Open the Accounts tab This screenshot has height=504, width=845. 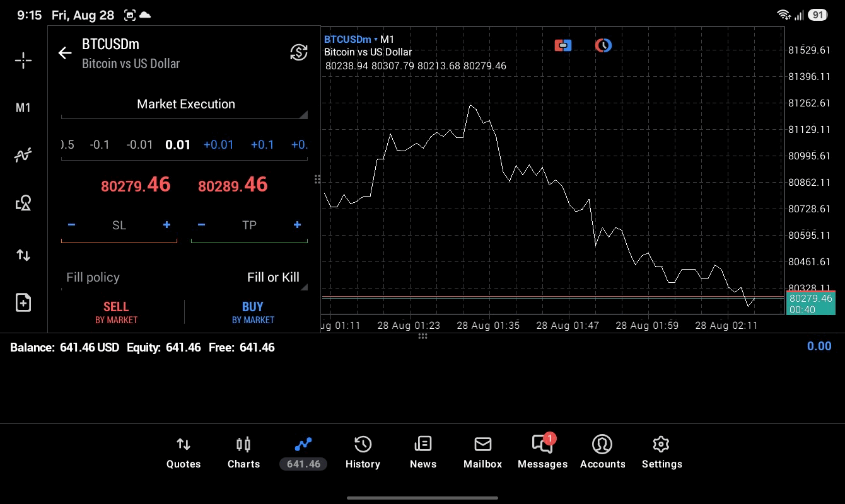(602, 454)
